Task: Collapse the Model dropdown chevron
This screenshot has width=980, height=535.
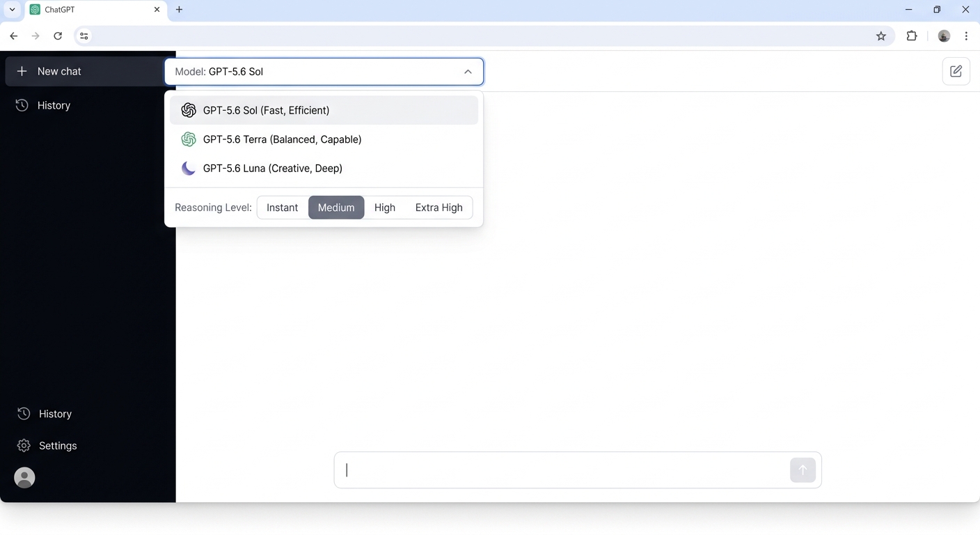Action: [468, 72]
